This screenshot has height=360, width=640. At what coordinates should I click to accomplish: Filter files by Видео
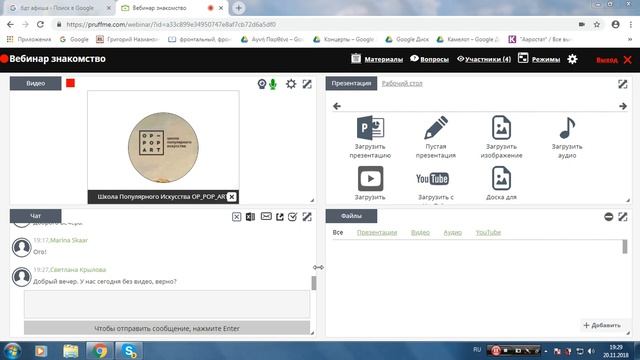420,232
